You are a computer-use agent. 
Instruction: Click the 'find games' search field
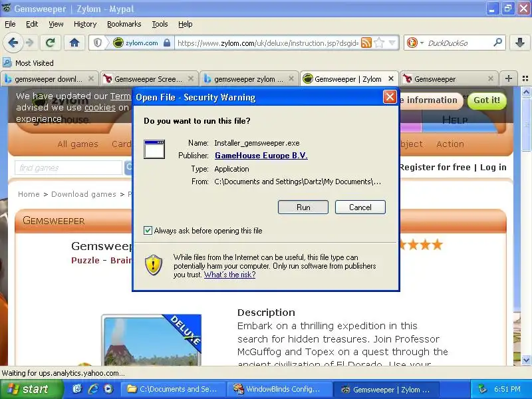click(x=68, y=168)
